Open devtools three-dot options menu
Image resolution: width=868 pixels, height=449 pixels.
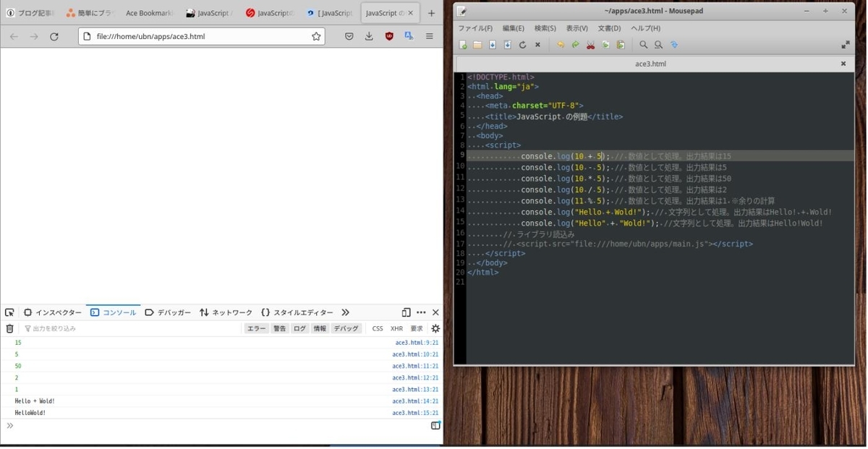coord(421,312)
